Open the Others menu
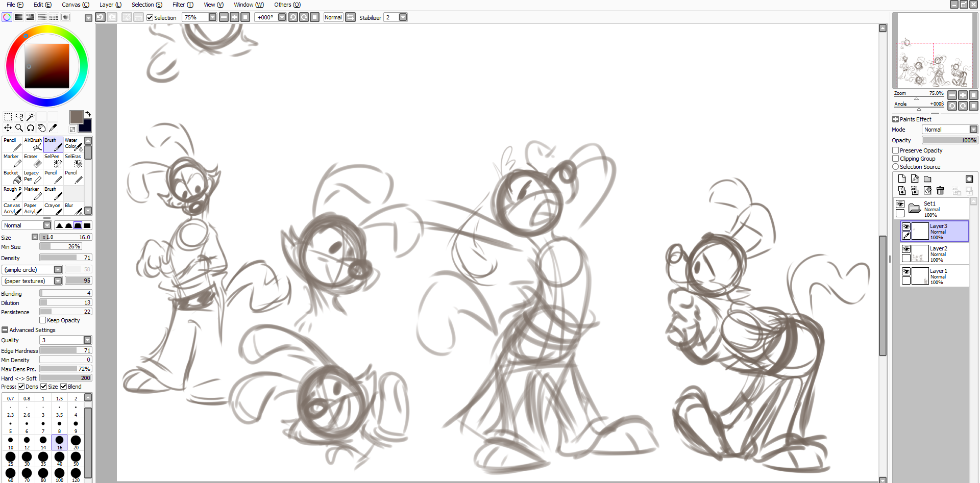Image resolution: width=980 pixels, height=483 pixels. (287, 5)
